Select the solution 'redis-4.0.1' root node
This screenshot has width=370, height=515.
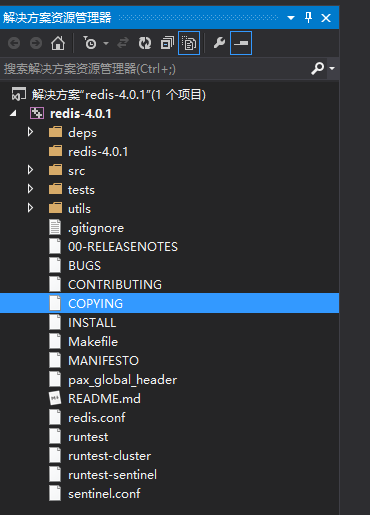point(119,95)
